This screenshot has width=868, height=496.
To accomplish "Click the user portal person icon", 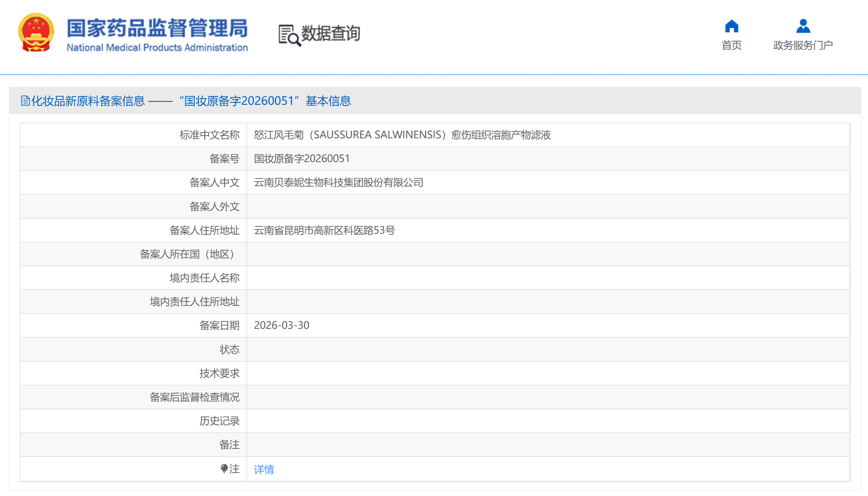I will coord(803,26).
